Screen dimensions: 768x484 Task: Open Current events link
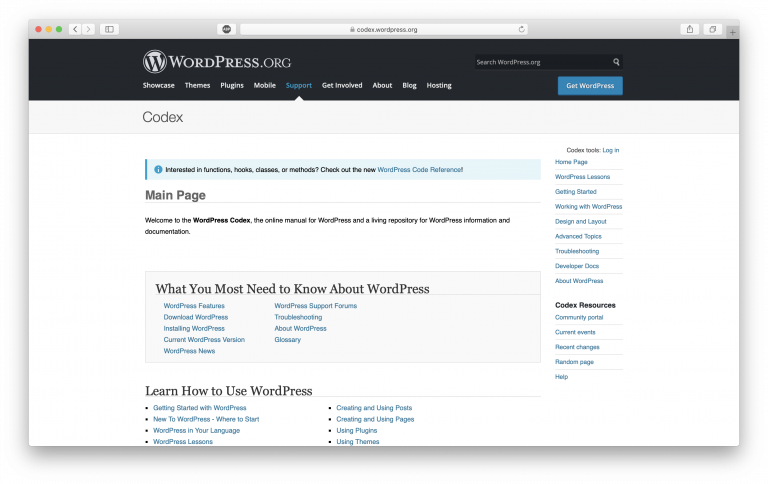[575, 332]
